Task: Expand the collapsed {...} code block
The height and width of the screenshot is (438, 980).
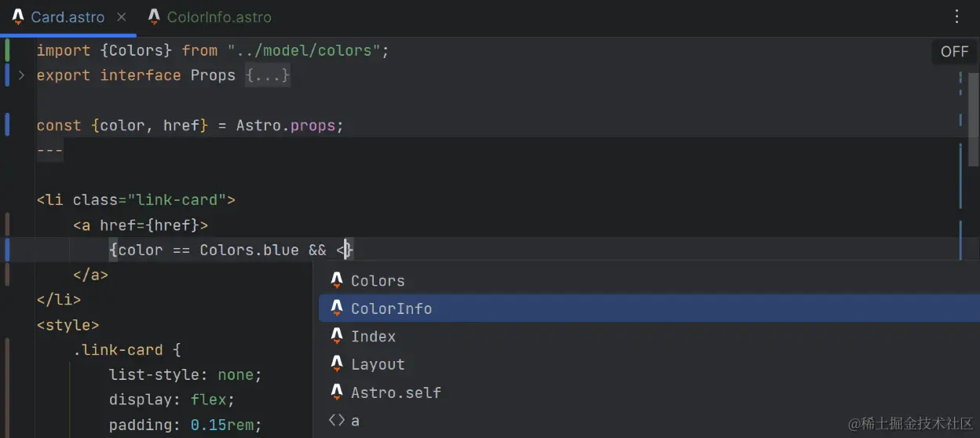Action: point(267,75)
